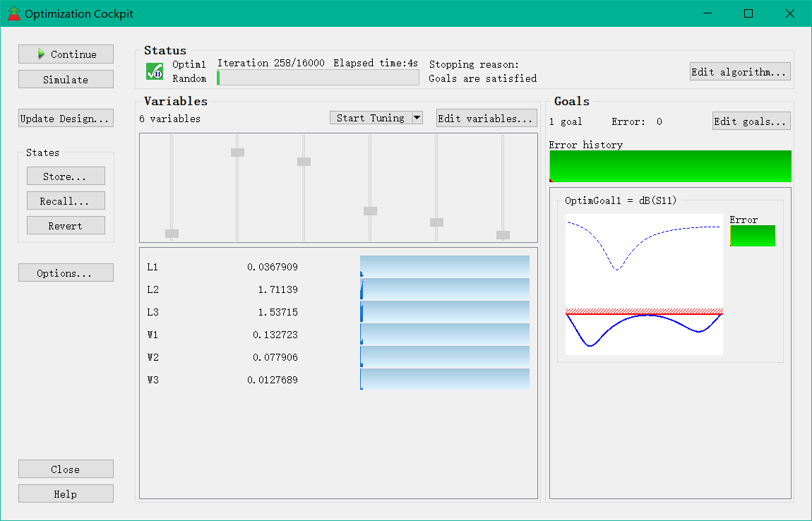Image resolution: width=812 pixels, height=521 pixels.
Task: Click the second variable slider handle (L2)
Action: 238,152
